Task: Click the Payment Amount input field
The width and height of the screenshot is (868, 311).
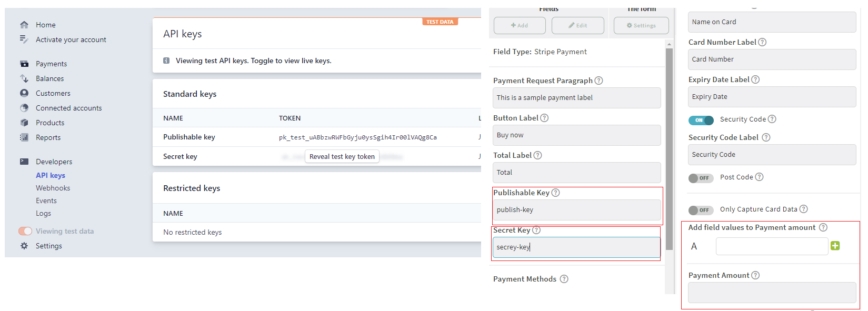Action: tap(772, 293)
